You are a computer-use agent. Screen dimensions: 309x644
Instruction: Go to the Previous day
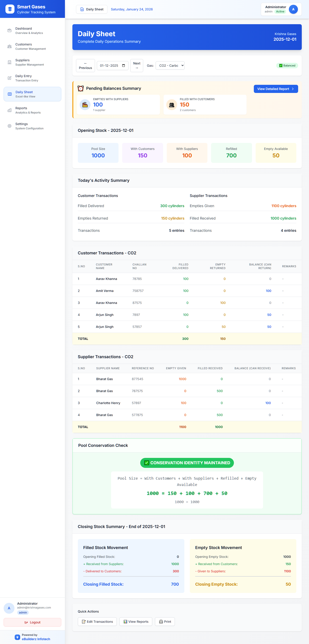pyautogui.click(x=86, y=66)
